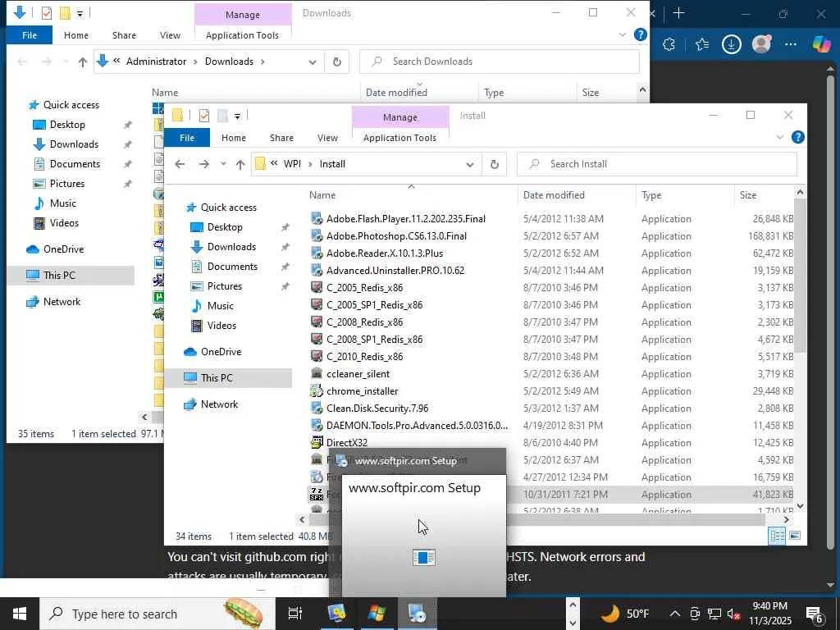Open help in the Install window
Image resolution: width=840 pixels, height=630 pixels.
click(x=797, y=137)
